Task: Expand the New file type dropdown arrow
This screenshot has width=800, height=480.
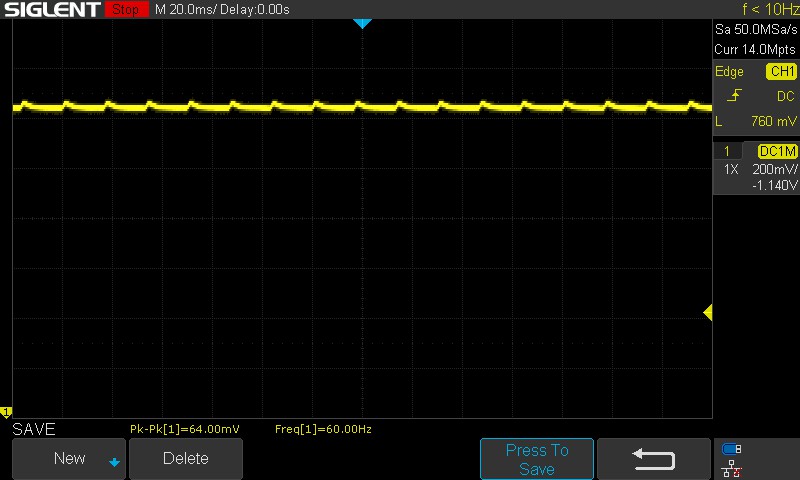Action: (x=114, y=462)
